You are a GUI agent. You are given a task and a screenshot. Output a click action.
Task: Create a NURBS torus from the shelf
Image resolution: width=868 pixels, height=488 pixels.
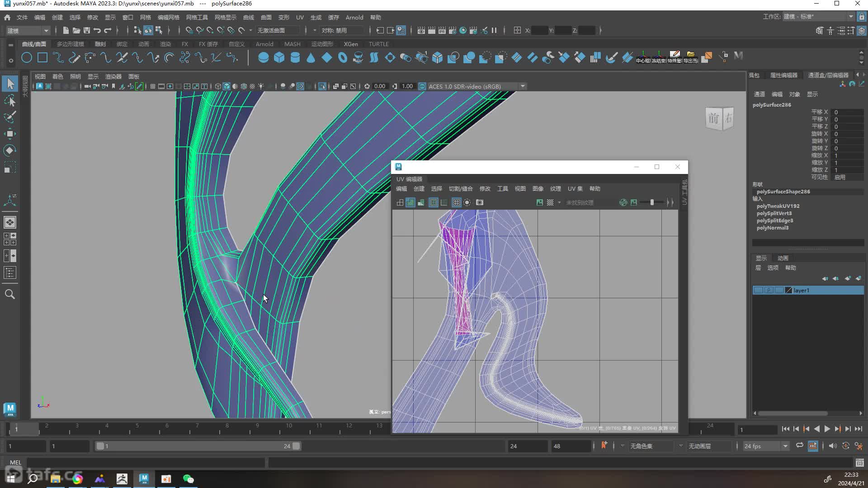click(x=342, y=57)
